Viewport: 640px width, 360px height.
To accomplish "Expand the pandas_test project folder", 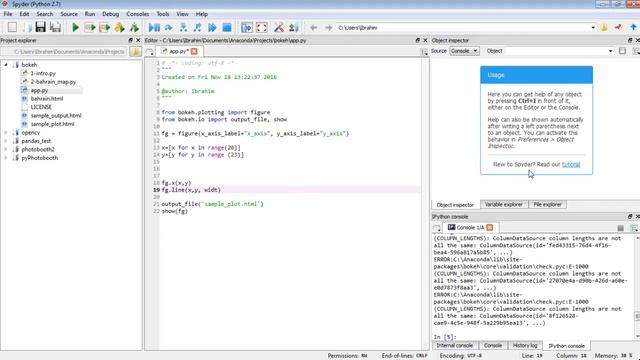I will [x=6, y=141].
